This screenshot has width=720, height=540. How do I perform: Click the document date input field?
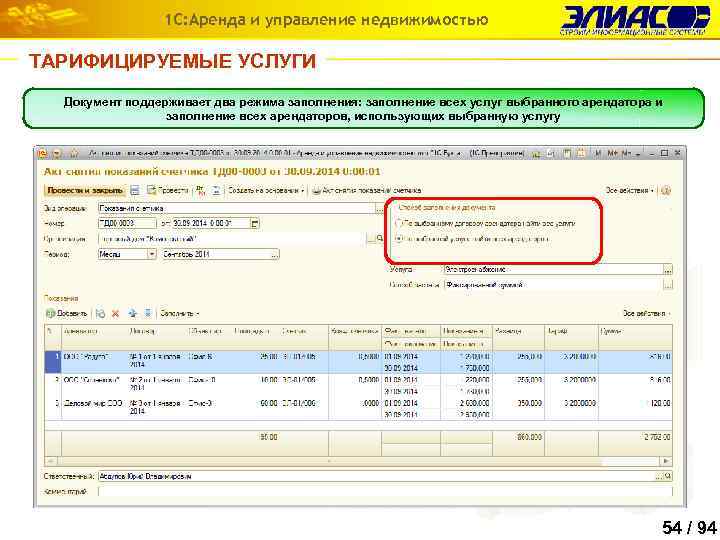(211, 224)
